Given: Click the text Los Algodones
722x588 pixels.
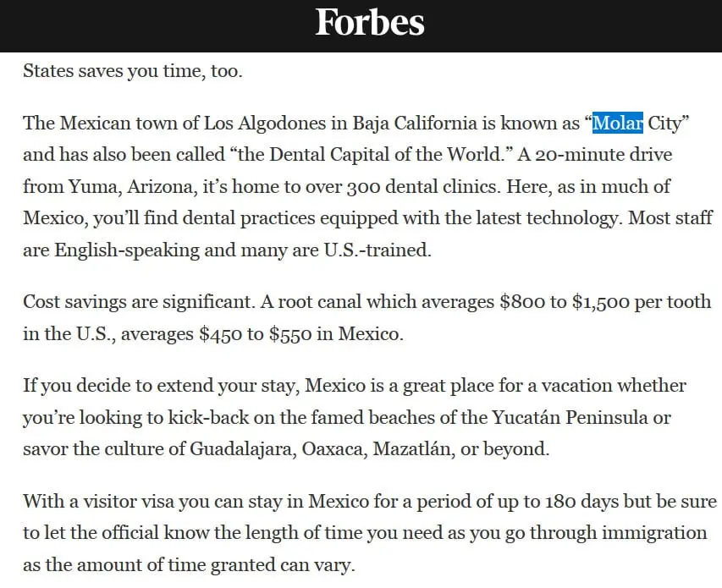Looking at the screenshot, I should click(x=264, y=123).
